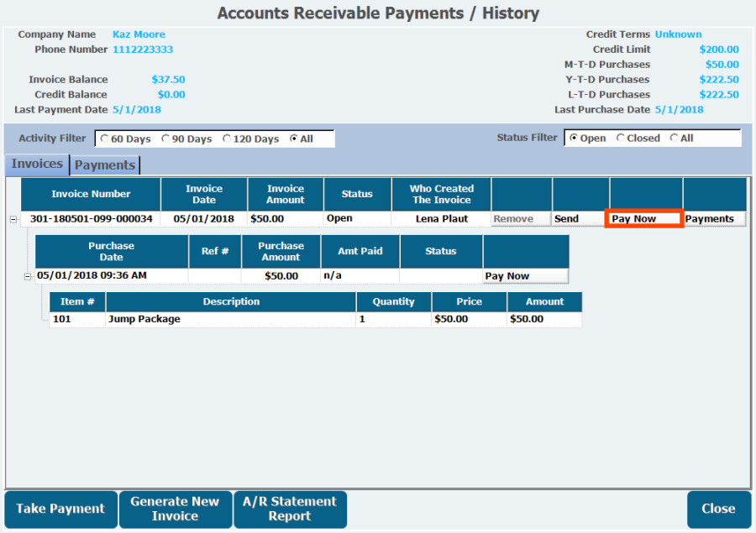Choose All in Activity Filter
The height and width of the screenshot is (533, 756).
tap(293, 138)
